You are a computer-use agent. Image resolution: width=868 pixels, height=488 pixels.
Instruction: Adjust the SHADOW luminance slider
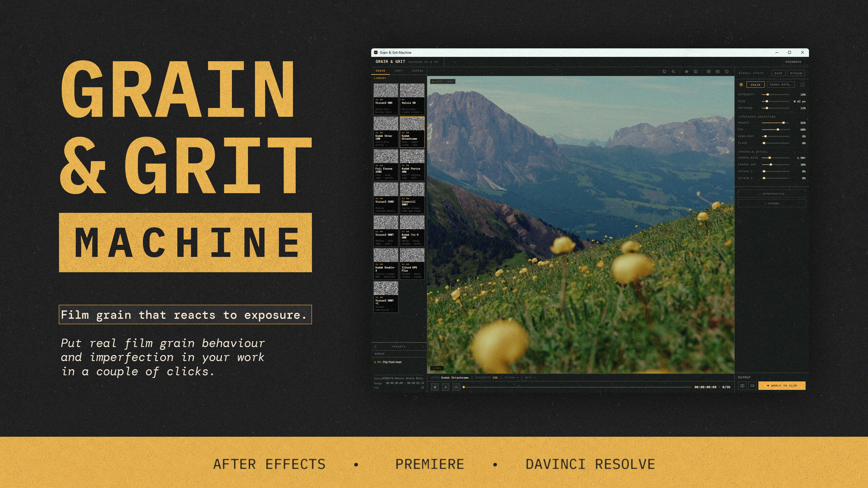[775, 123]
